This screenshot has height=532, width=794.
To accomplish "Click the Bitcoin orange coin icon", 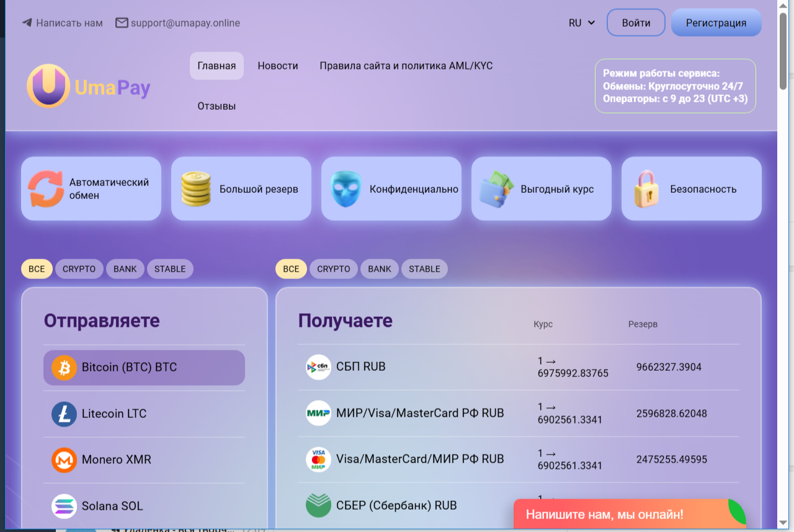I will coord(64,368).
